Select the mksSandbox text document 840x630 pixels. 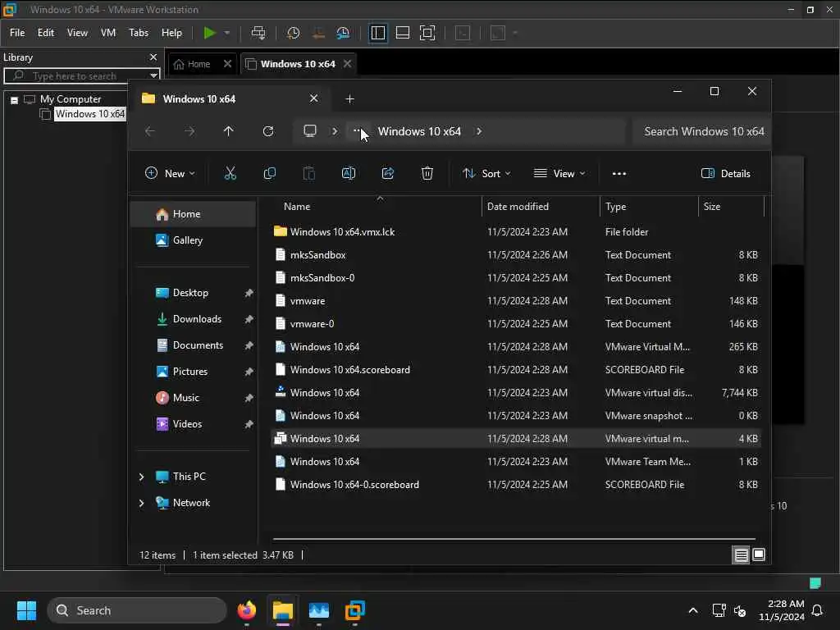(516, 254)
